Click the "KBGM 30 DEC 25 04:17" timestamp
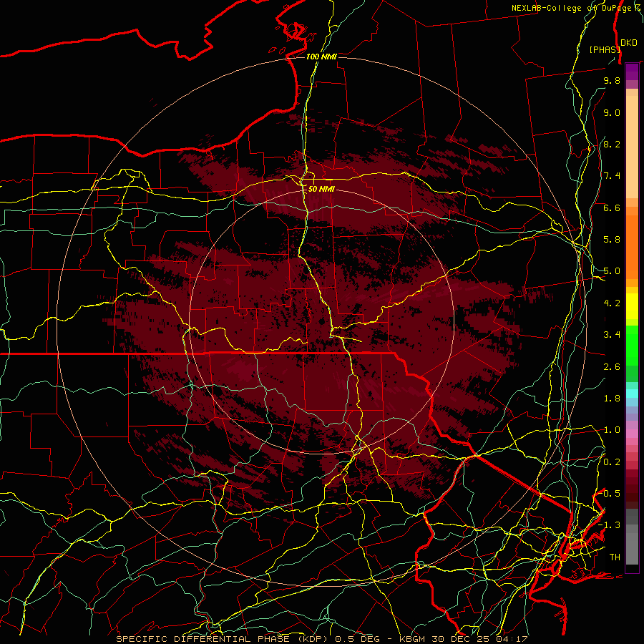644x644 pixels. pyautogui.click(x=464, y=639)
